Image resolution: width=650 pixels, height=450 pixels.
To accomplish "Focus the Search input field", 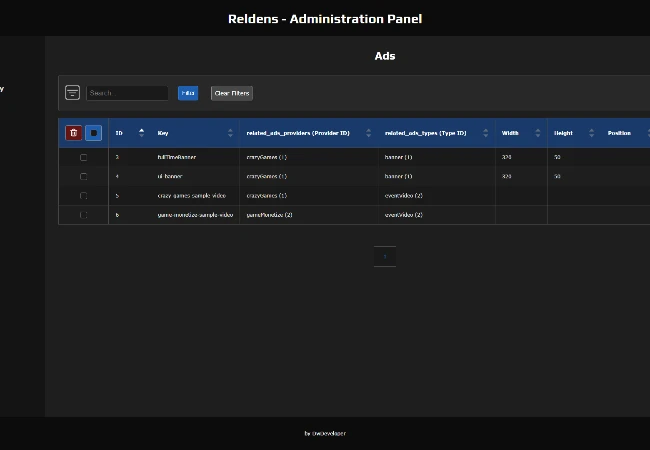I will pyautogui.click(x=127, y=93).
